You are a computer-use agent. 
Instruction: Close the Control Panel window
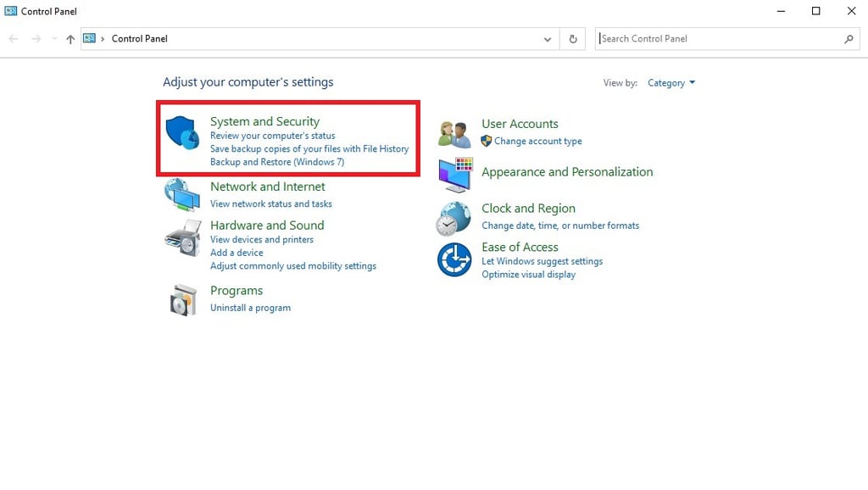point(851,11)
